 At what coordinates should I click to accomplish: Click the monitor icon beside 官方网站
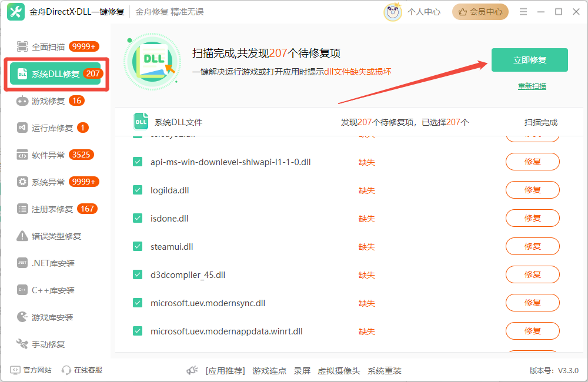point(15,370)
